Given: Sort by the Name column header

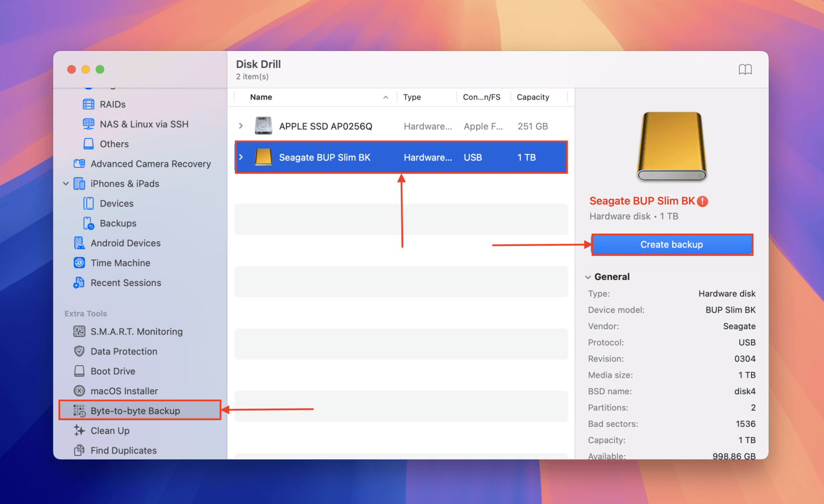Looking at the screenshot, I should point(261,97).
